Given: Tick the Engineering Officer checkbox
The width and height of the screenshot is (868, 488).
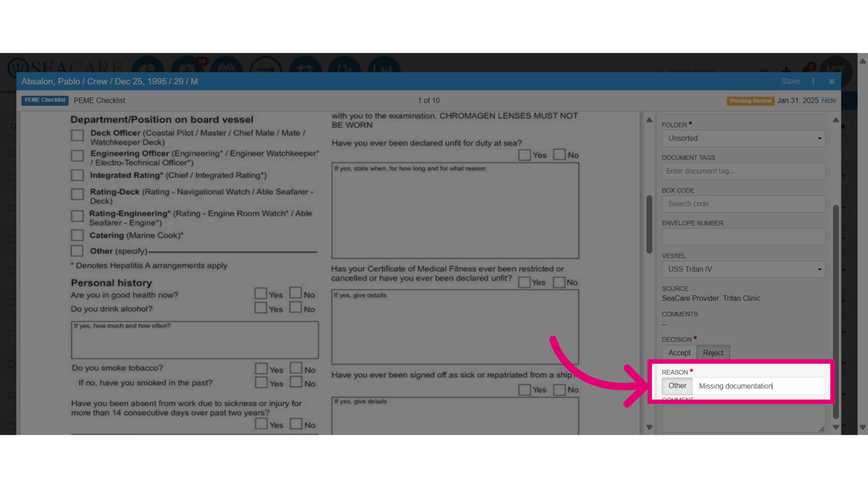Looking at the screenshot, I should 77,156.
